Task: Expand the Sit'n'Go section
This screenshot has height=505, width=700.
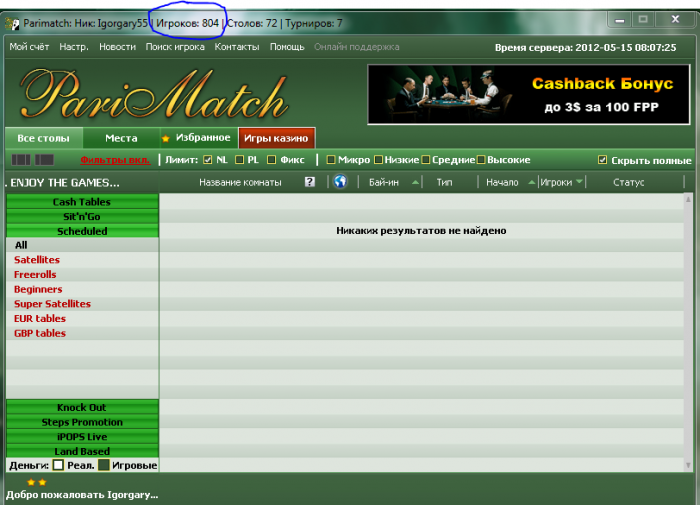Action: [82, 217]
